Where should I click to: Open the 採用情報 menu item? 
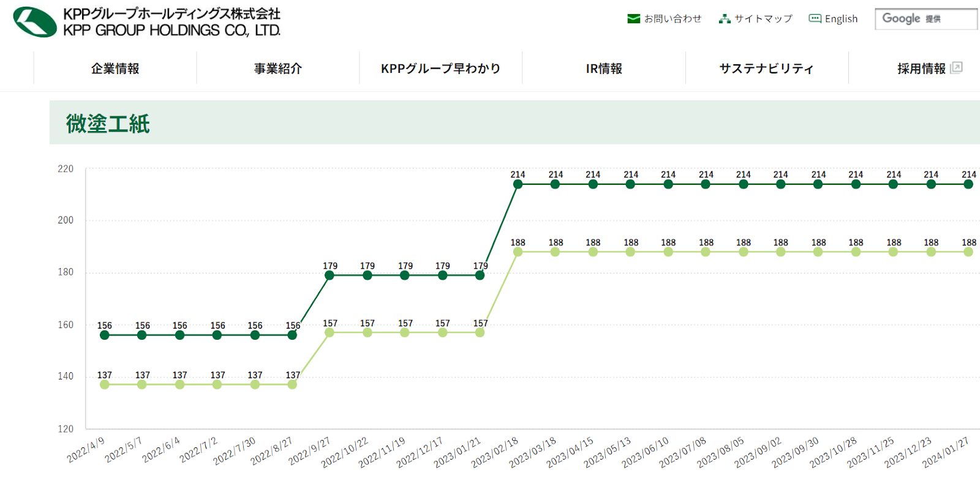coord(921,69)
